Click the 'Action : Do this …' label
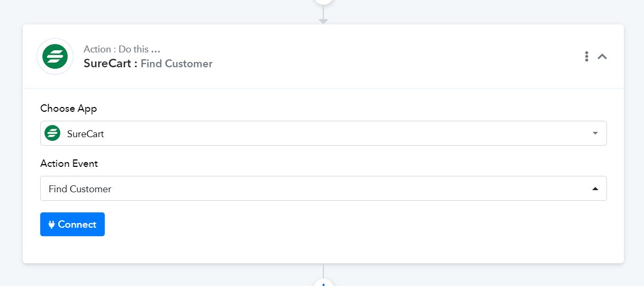Screen dimensions: 644x286 pyautogui.click(x=122, y=49)
